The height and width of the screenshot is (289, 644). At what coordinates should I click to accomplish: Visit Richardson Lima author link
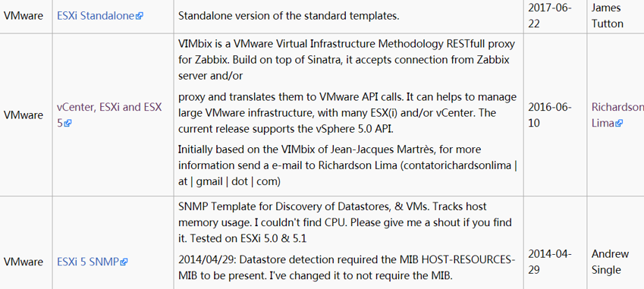617,115
